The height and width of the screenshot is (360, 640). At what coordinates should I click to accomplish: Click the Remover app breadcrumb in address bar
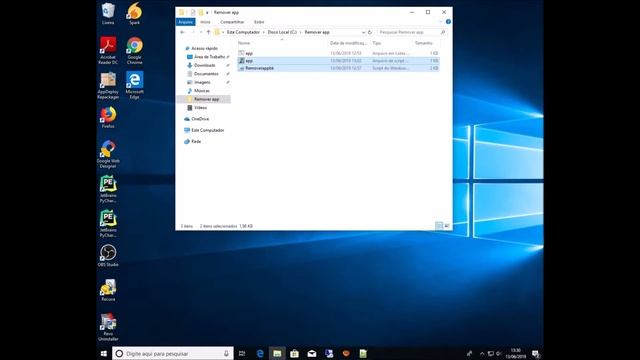pyautogui.click(x=317, y=32)
